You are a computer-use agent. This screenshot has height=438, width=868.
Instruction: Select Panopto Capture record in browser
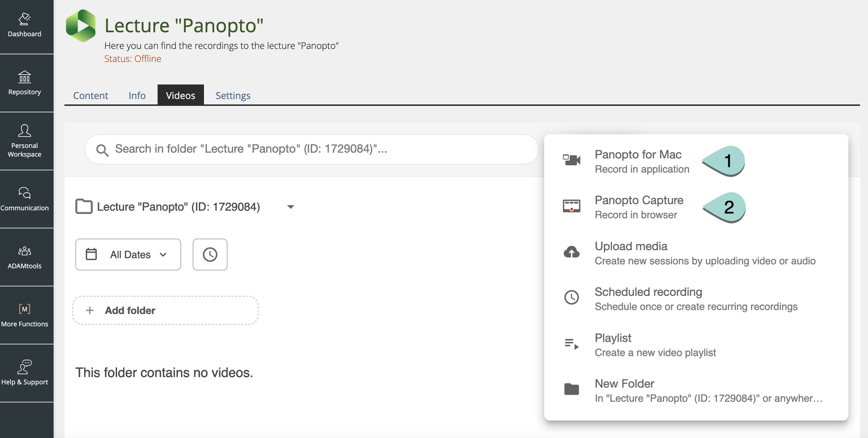[x=638, y=207]
